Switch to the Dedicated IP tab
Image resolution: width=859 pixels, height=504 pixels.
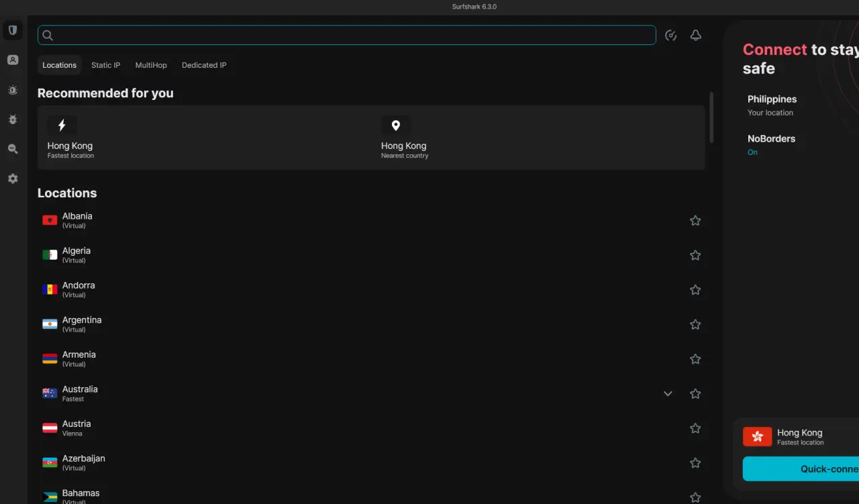point(204,65)
